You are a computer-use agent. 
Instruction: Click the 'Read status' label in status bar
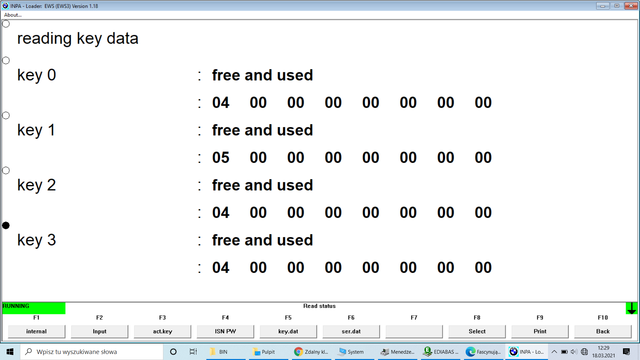[319, 306]
